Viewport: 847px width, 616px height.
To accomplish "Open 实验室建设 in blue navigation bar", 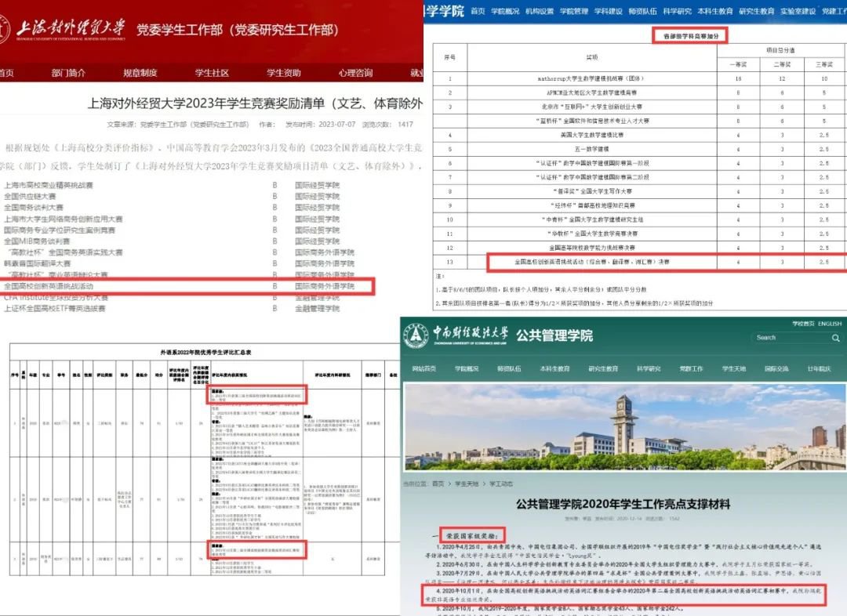I will (798, 12).
